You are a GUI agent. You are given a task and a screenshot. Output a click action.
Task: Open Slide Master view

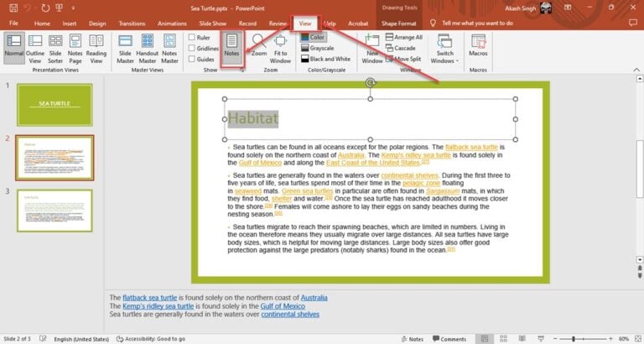coord(125,48)
